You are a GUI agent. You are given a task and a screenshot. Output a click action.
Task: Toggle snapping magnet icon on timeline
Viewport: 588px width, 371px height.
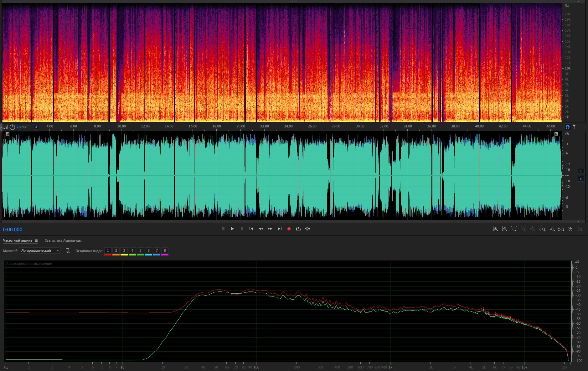(567, 127)
